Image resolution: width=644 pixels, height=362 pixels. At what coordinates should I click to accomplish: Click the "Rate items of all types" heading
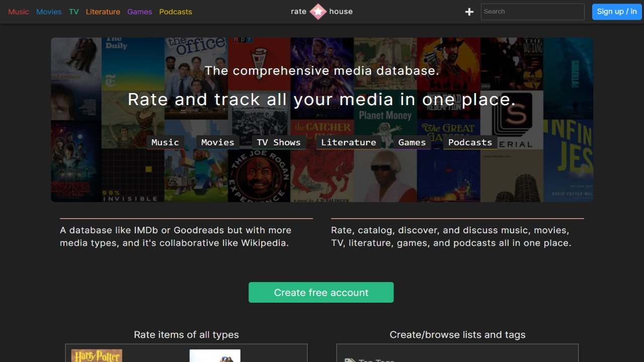(x=186, y=335)
